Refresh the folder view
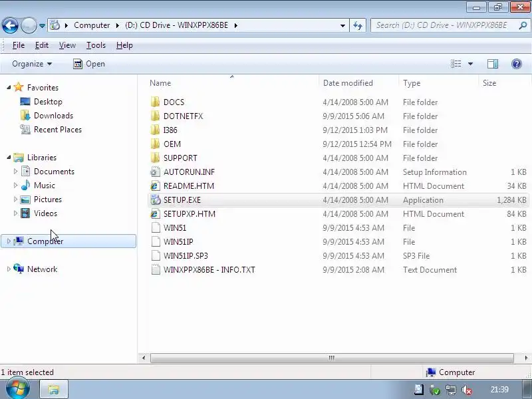532x399 pixels. coord(358,25)
